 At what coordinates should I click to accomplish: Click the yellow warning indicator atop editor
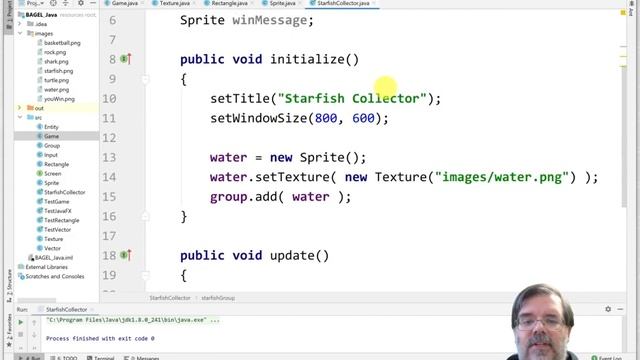[623, 13]
